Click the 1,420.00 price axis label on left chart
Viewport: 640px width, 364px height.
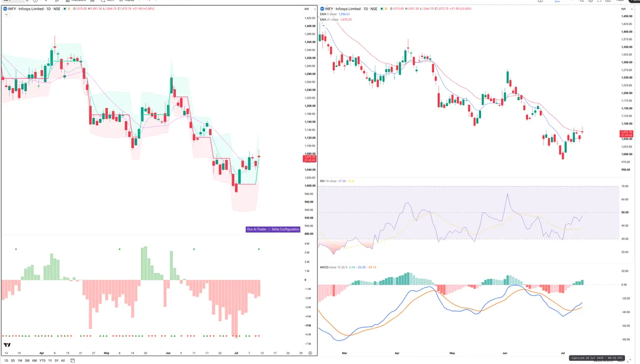click(x=309, y=18)
